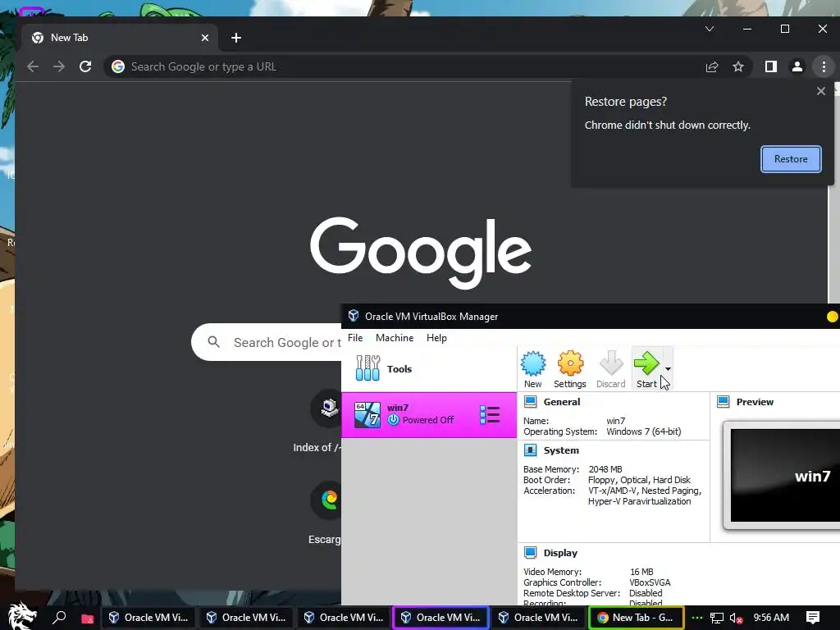Viewport: 840px width, 630px height.
Task: Click the General section header
Action: 561,402
